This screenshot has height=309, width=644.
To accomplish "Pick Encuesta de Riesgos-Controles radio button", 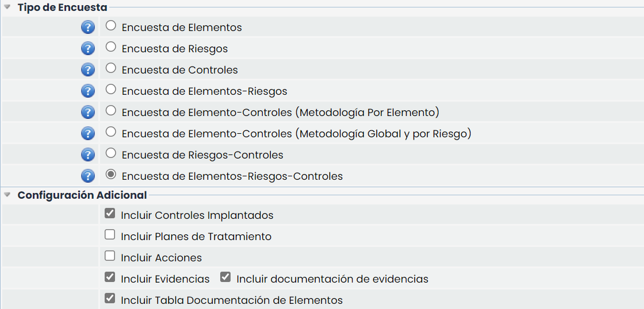I will tap(111, 153).
